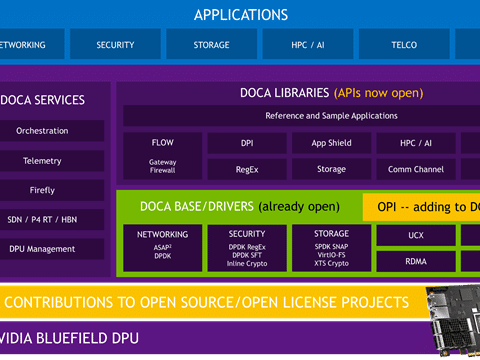Select the App Shield library box
The image size is (480, 360).
pos(331,143)
